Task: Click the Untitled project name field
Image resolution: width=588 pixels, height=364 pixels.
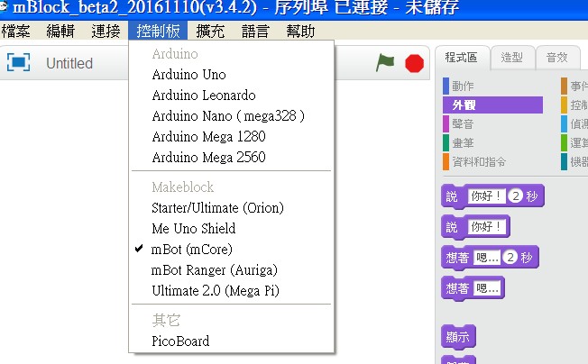Action: [69, 63]
